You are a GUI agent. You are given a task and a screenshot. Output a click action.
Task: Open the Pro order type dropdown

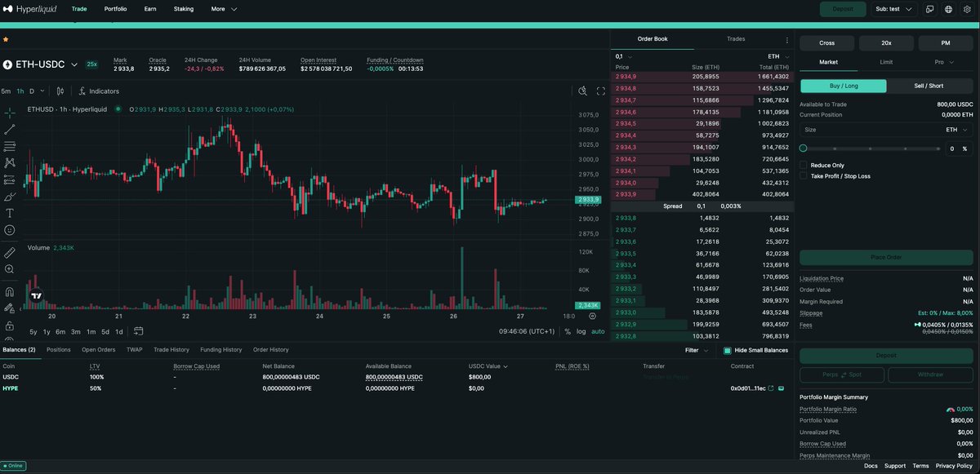click(x=944, y=62)
